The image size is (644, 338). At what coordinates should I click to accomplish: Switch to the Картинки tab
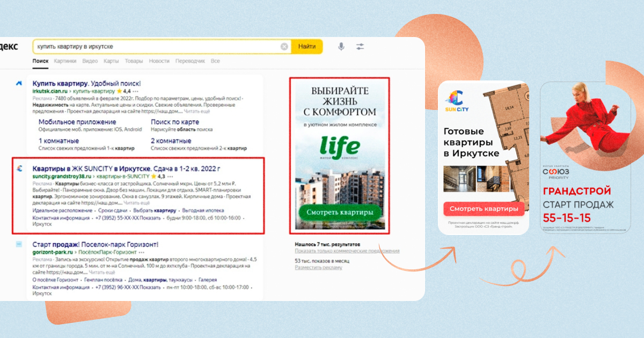click(65, 61)
